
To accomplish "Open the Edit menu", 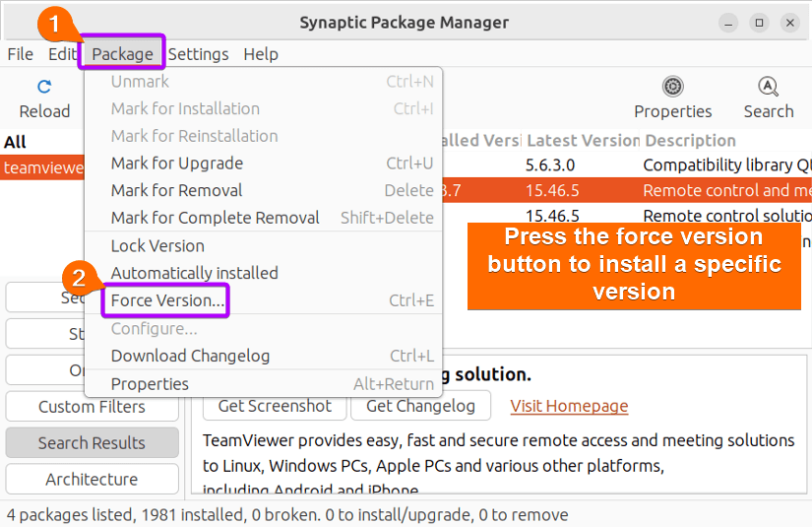I will (62, 54).
